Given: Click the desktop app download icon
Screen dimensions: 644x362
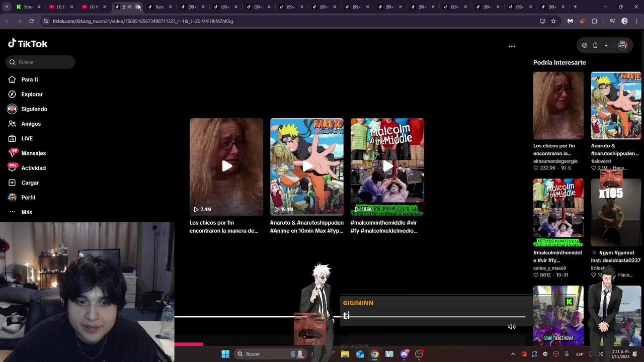Looking at the screenshot, I should pos(606,45).
